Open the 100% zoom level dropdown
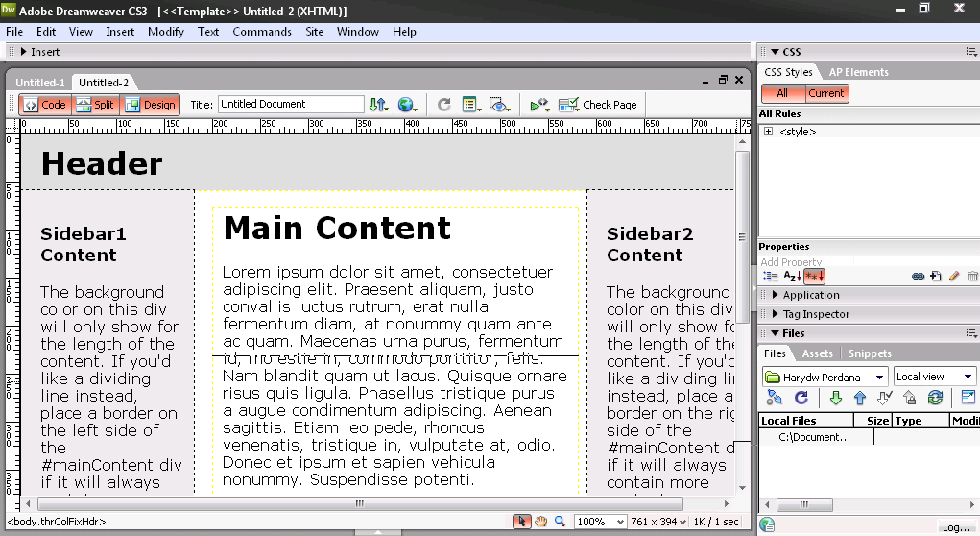The height and width of the screenshot is (536, 980). coord(599,521)
